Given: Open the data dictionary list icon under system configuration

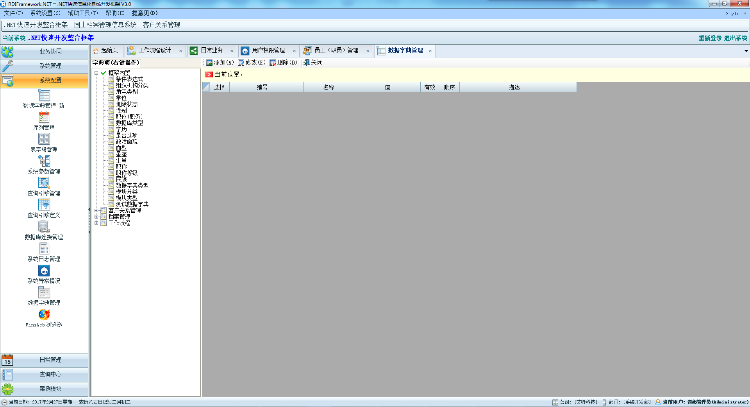Looking at the screenshot, I should (44, 95).
